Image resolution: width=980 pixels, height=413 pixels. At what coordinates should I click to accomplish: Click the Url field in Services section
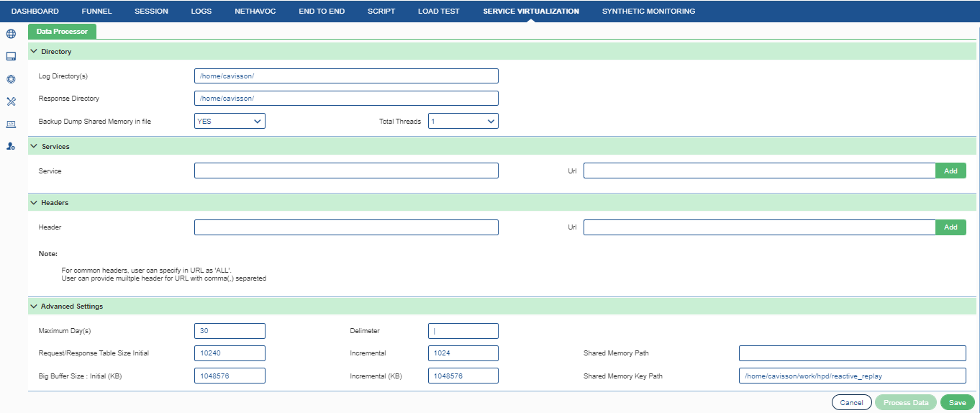[759, 171]
